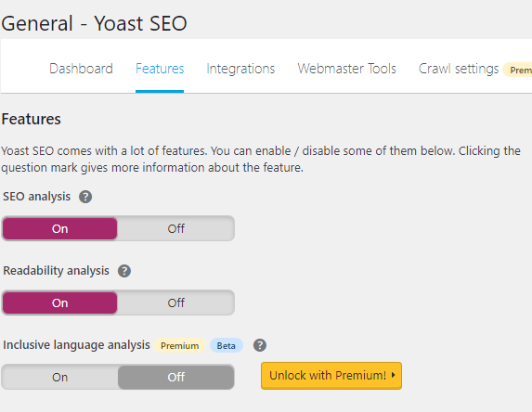This screenshot has height=412, width=532.
Task: Click the Beta badge beside Inclusive language
Action: click(227, 345)
